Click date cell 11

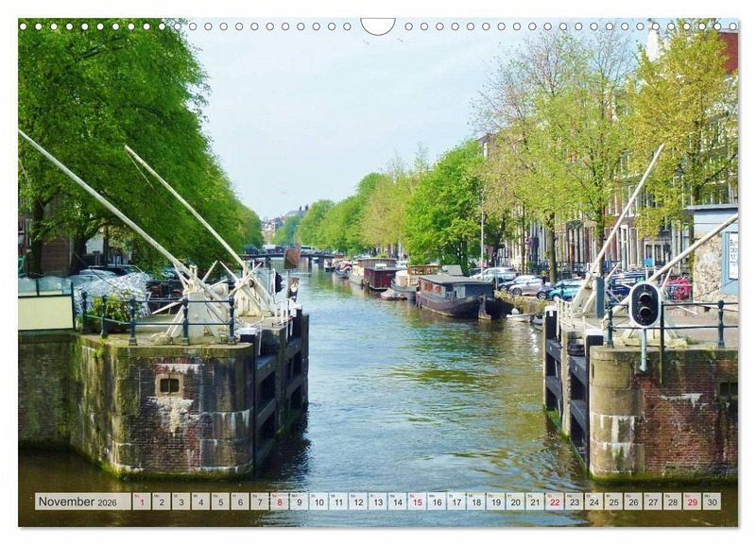click(x=338, y=502)
